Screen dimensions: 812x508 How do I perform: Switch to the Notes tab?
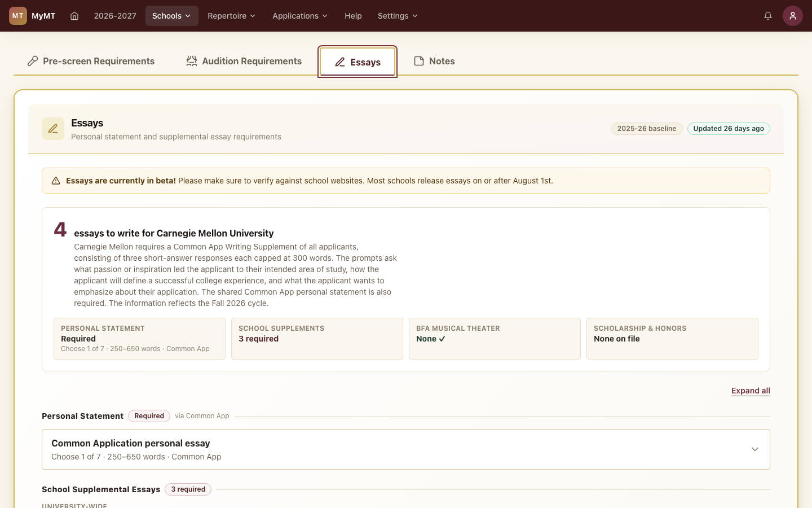[x=434, y=61]
